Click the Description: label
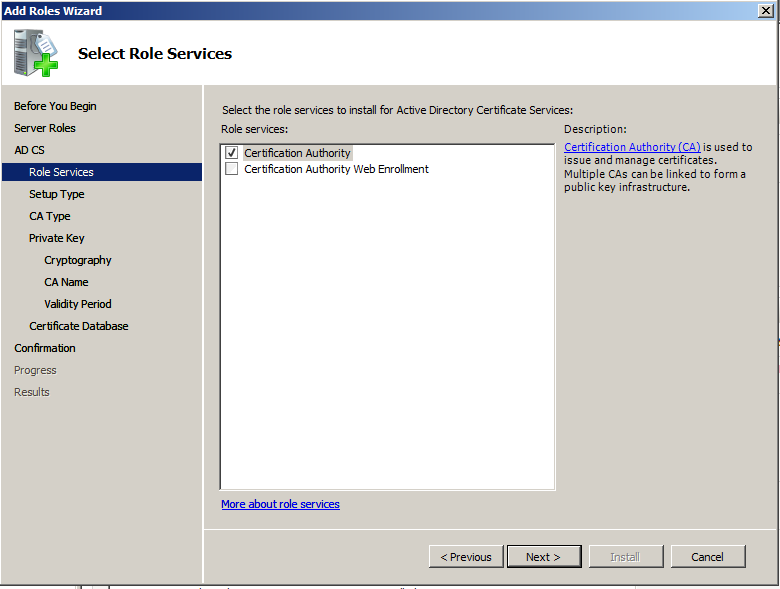780x589 pixels. (595, 129)
